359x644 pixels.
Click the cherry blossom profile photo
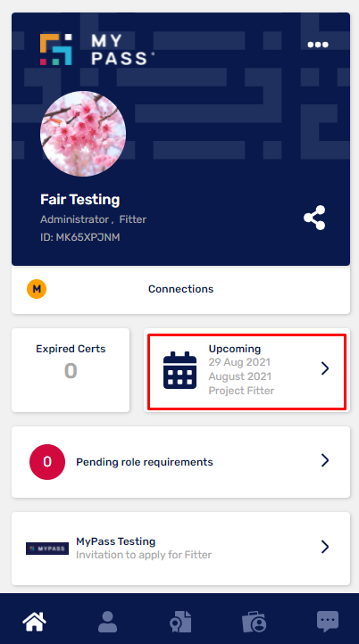coord(83,134)
